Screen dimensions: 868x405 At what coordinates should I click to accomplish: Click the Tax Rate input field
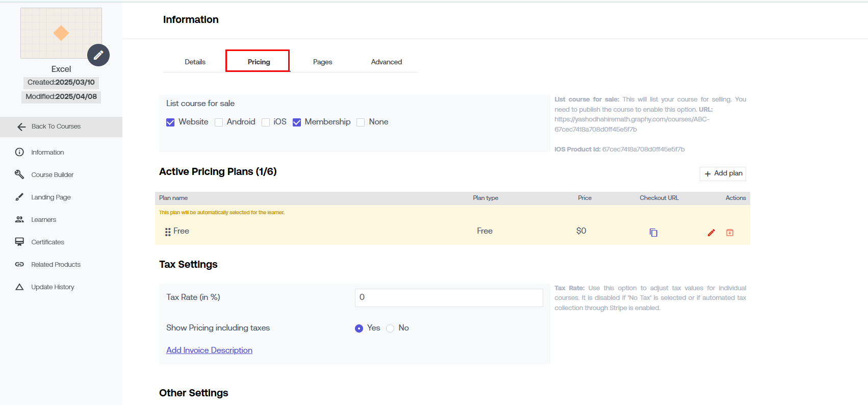coord(448,298)
